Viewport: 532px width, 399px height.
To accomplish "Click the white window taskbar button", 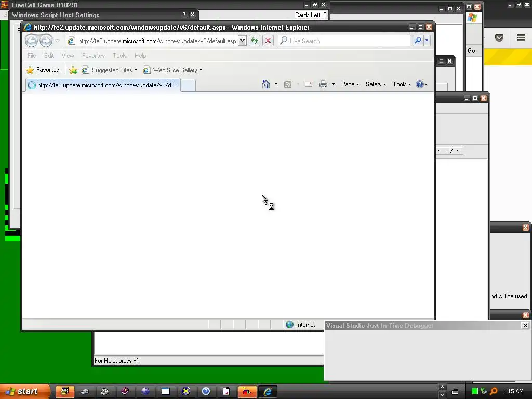I will (165, 392).
